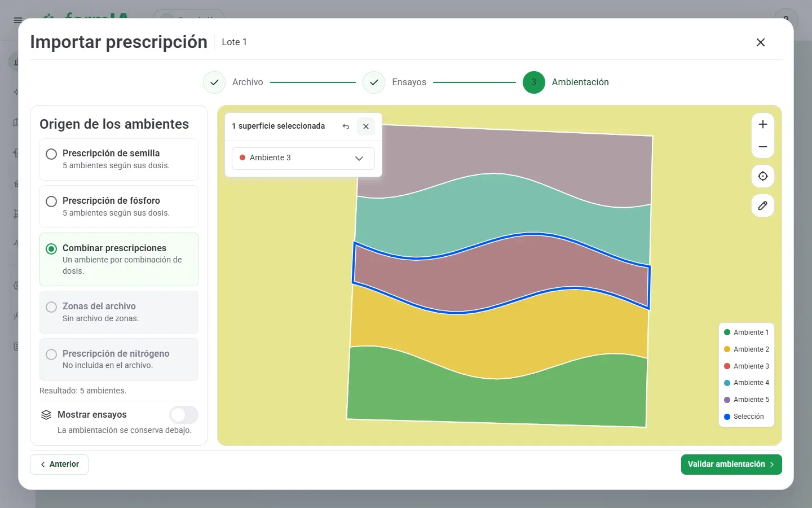Click Ambiente 4 in the legend
The height and width of the screenshot is (508, 812).
[746, 383]
